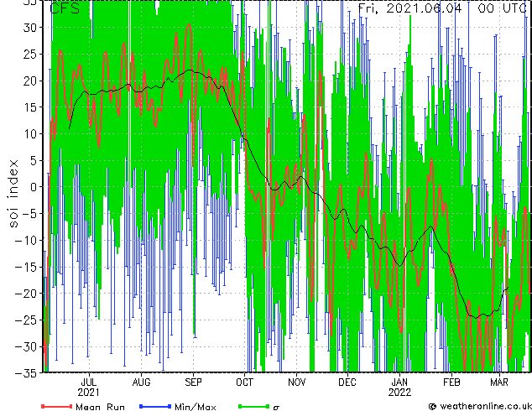Click the 20 tick label on y-axis

(x=30, y=81)
